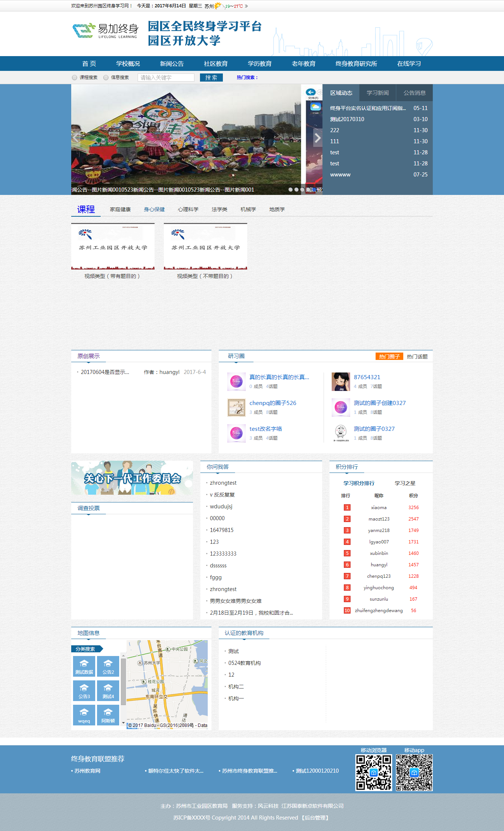Click the first carousel indicator dot

point(290,190)
